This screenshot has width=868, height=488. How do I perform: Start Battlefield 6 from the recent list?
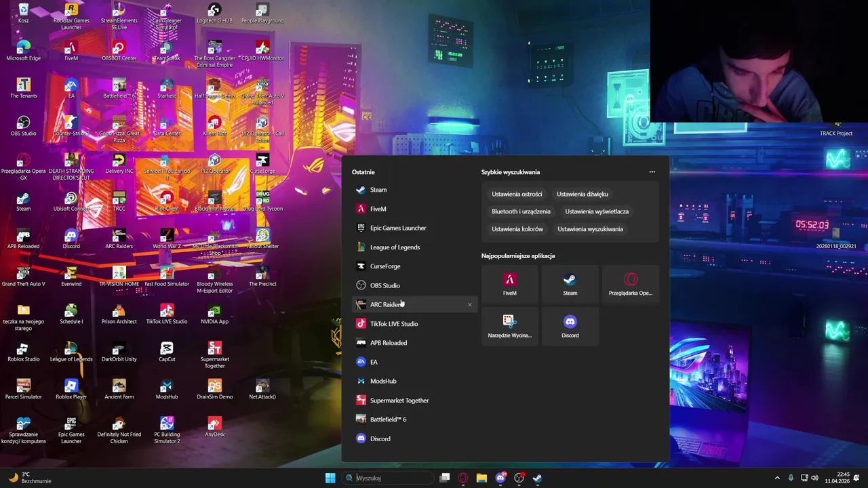414,420
